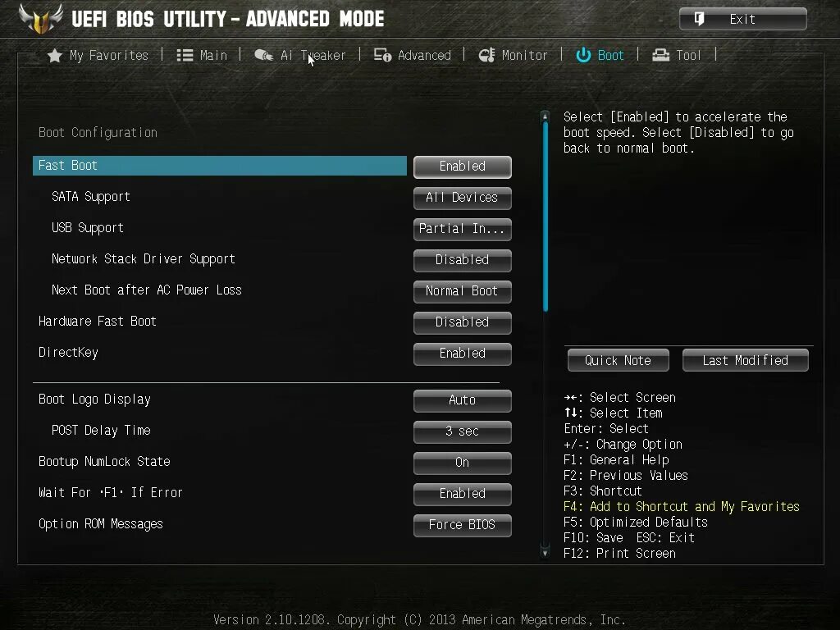Select the USB Support label
This screenshot has height=630, width=840.
(x=88, y=228)
